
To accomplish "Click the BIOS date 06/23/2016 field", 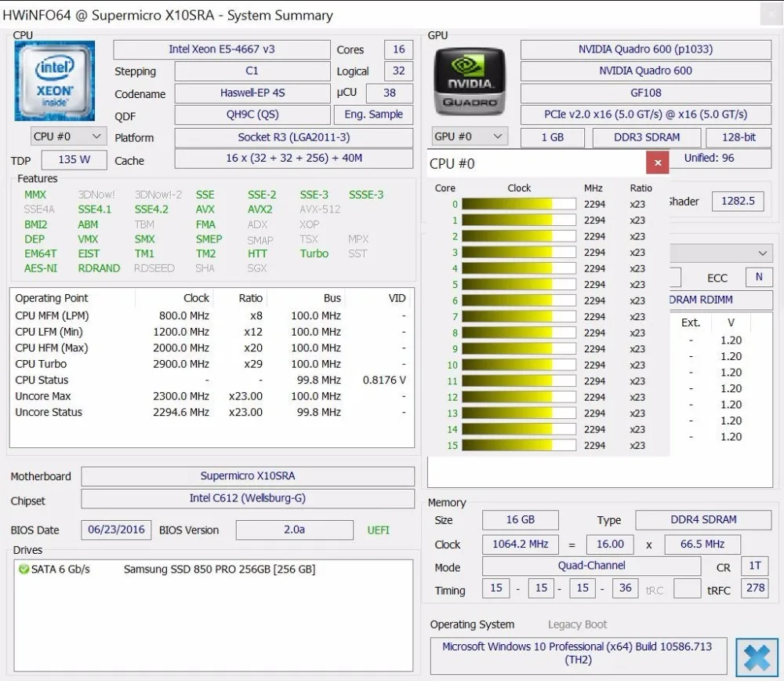I will tap(116, 530).
